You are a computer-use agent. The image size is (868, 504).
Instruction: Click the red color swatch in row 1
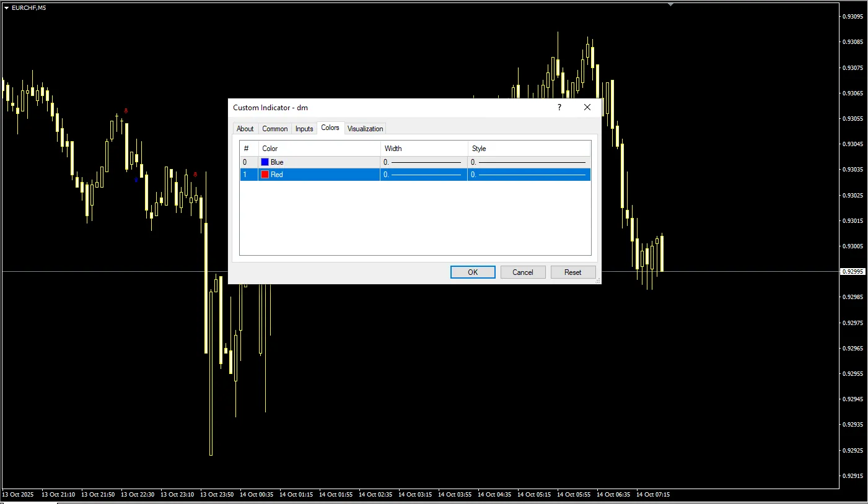coord(265,175)
